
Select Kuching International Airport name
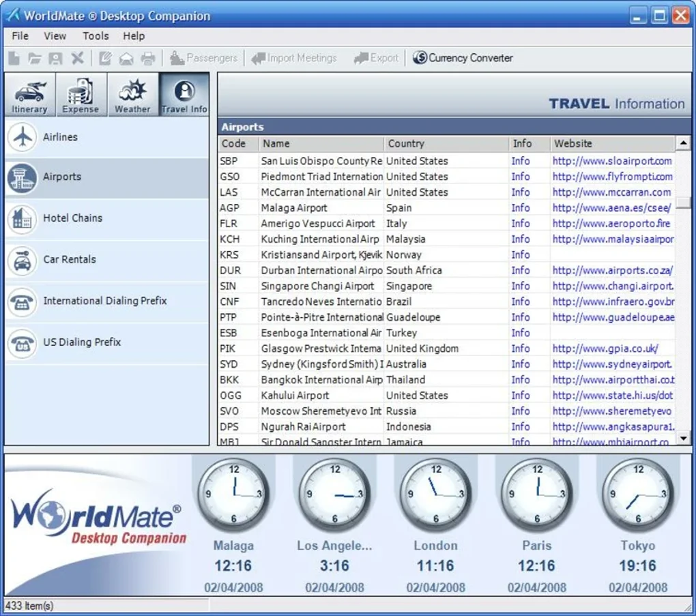320,239
